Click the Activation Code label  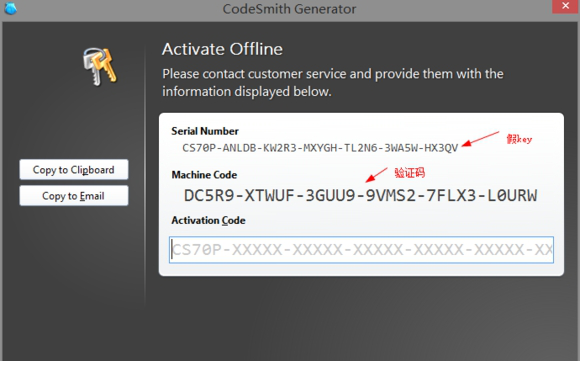(208, 220)
